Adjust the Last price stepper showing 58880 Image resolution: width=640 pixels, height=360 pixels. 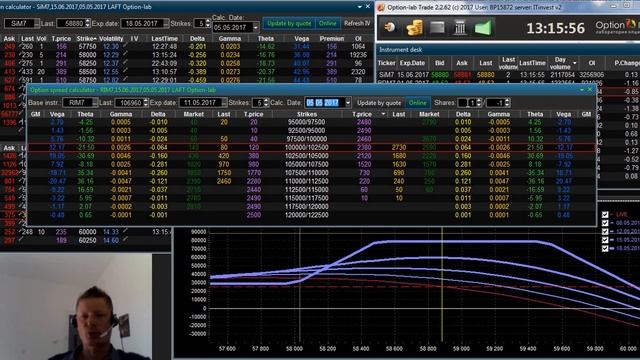87,24
